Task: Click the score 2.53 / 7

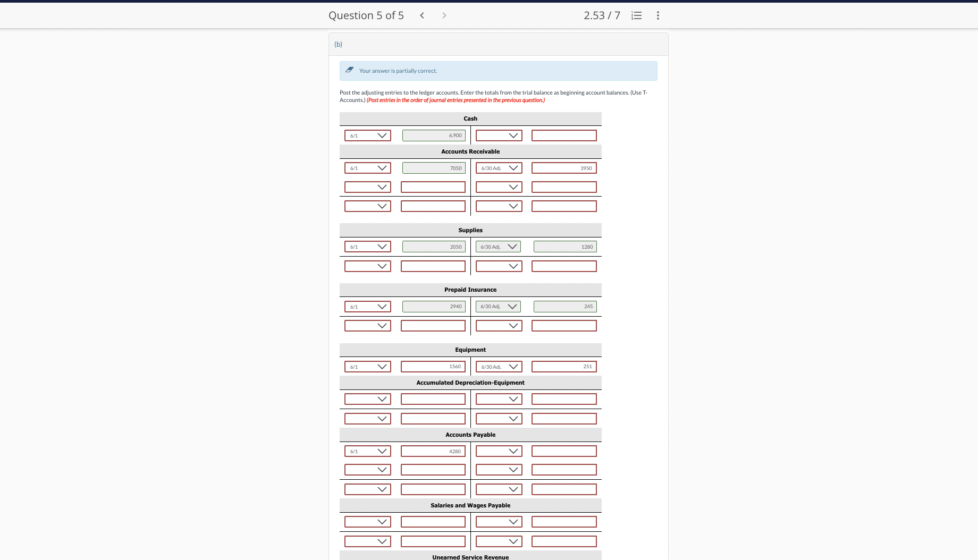Action: [602, 15]
